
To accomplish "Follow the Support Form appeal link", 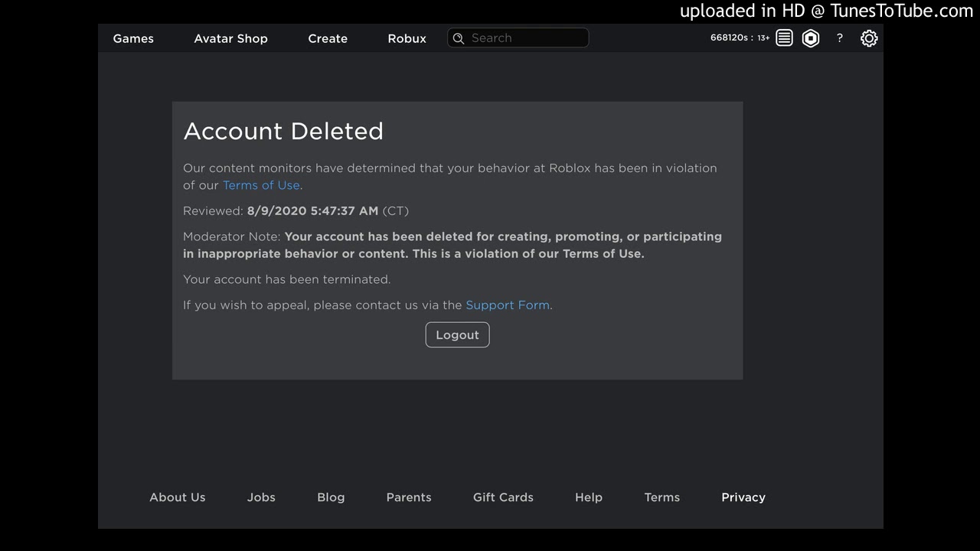I will [x=508, y=305].
